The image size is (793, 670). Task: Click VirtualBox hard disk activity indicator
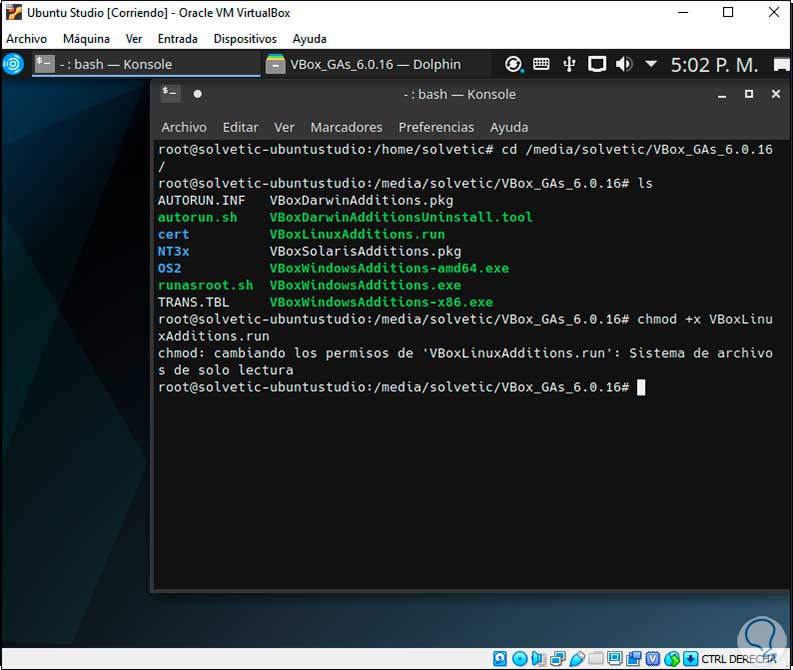coord(500,658)
